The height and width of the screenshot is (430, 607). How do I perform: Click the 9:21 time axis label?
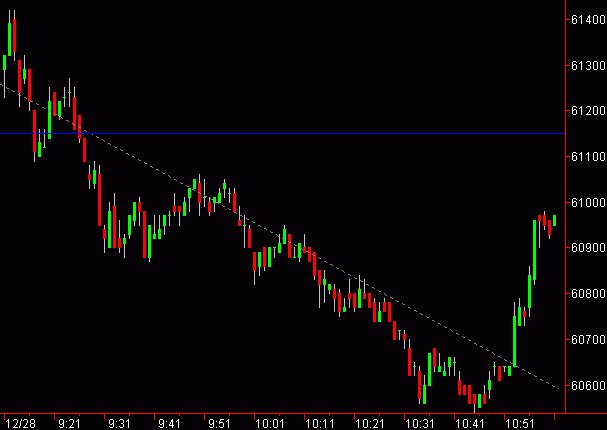coord(69,424)
